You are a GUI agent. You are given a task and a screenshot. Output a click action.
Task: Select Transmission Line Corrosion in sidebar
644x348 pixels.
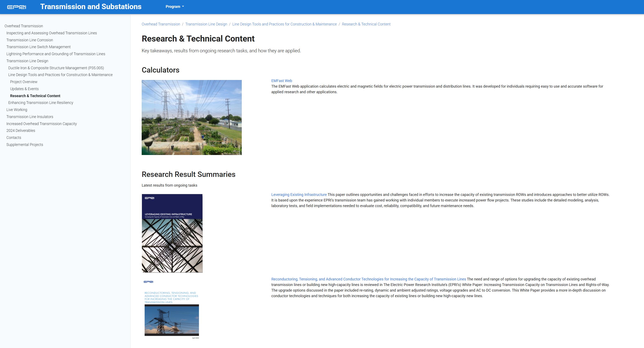point(30,40)
